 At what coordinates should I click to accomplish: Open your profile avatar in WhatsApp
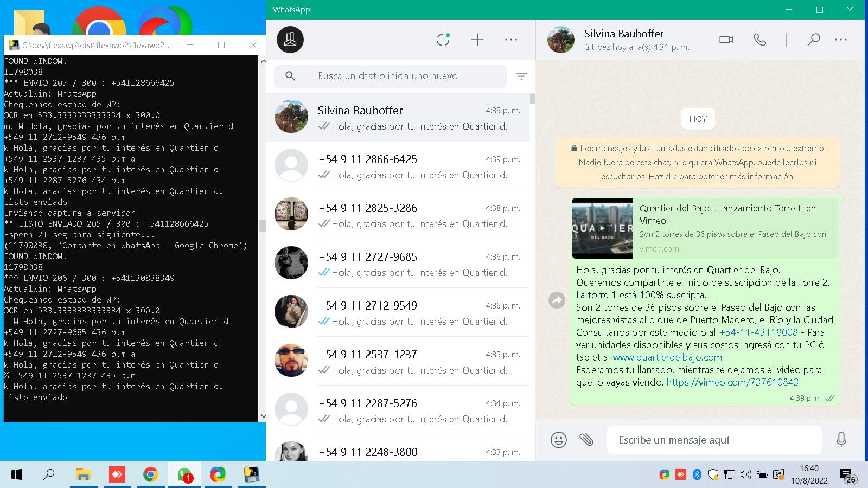290,40
